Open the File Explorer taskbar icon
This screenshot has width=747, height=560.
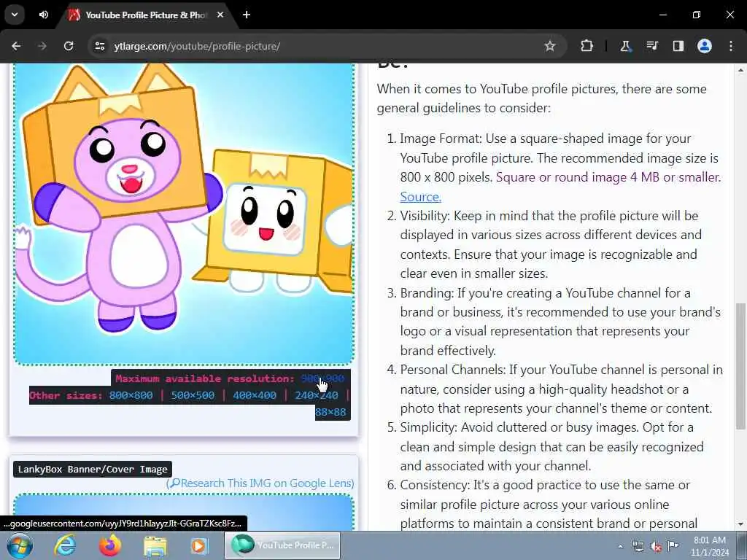pyautogui.click(x=155, y=545)
